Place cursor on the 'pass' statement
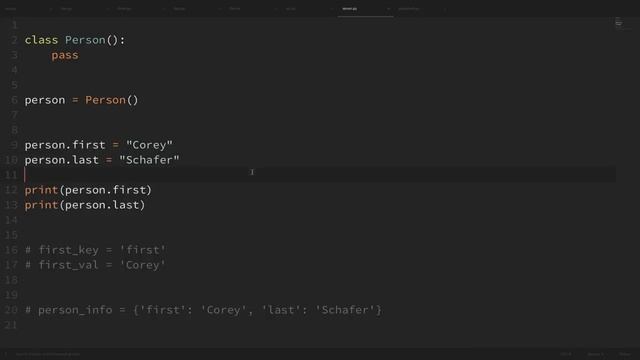This screenshot has height=360, width=640. pos(65,55)
